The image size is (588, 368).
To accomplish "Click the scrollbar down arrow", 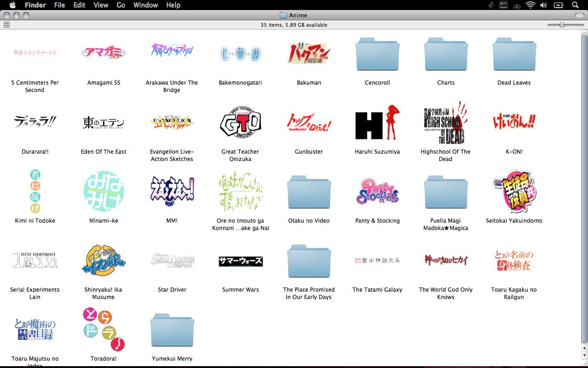I will (x=584, y=356).
